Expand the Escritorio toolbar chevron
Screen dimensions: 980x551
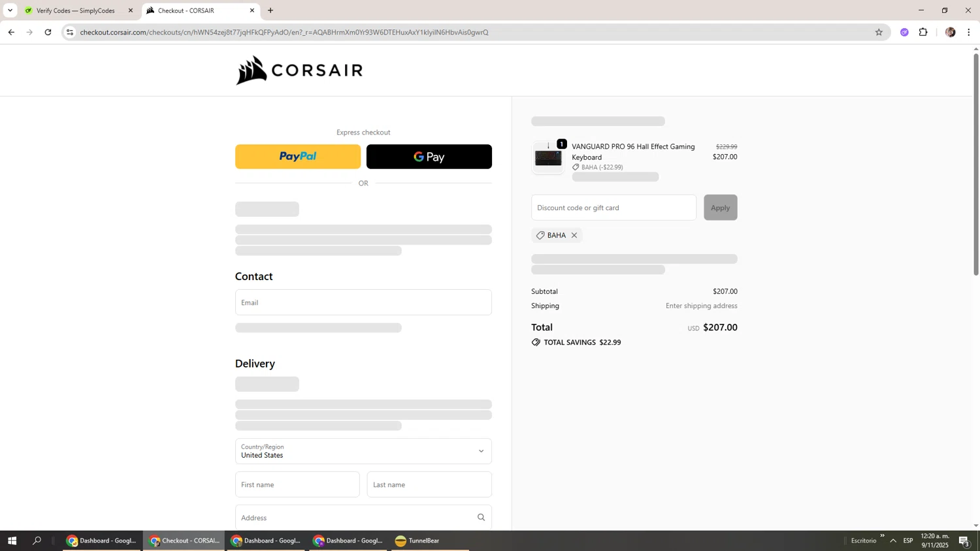[x=882, y=536]
